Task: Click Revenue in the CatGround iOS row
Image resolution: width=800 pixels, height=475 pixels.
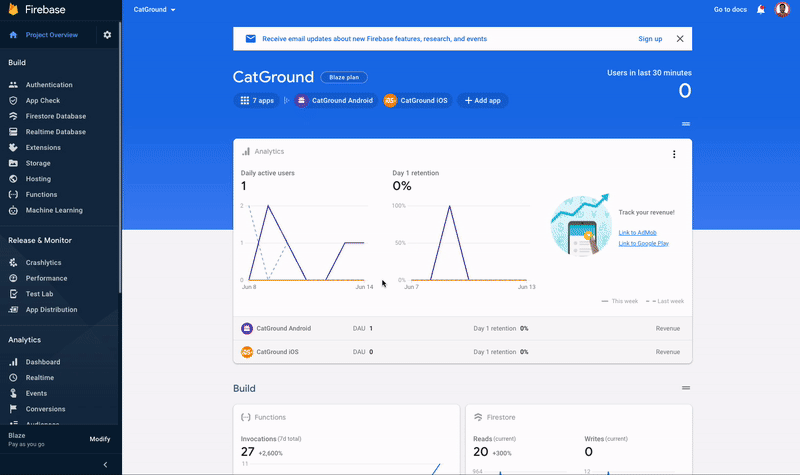Action: 668,352
